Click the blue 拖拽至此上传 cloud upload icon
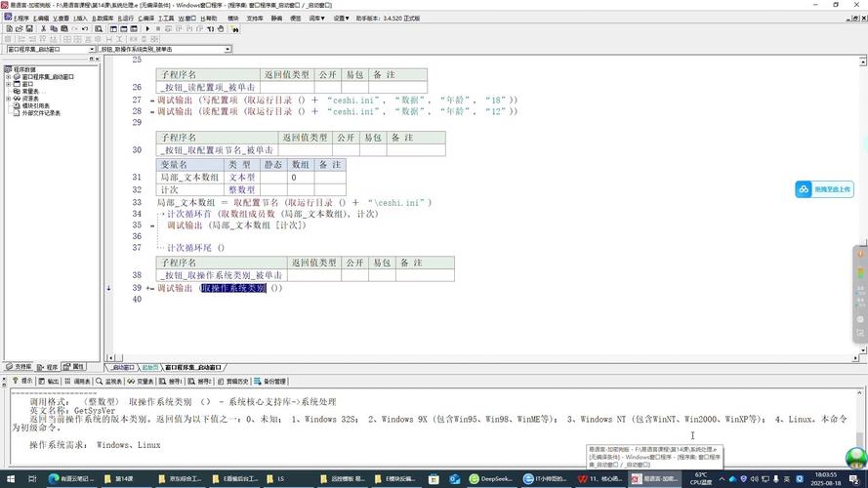Image resolution: width=868 pixels, height=488 pixels. [x=804, y=189]
